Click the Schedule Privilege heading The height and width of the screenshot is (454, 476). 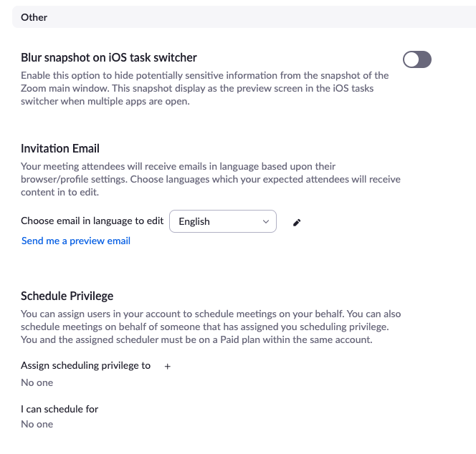pos(67,296)
